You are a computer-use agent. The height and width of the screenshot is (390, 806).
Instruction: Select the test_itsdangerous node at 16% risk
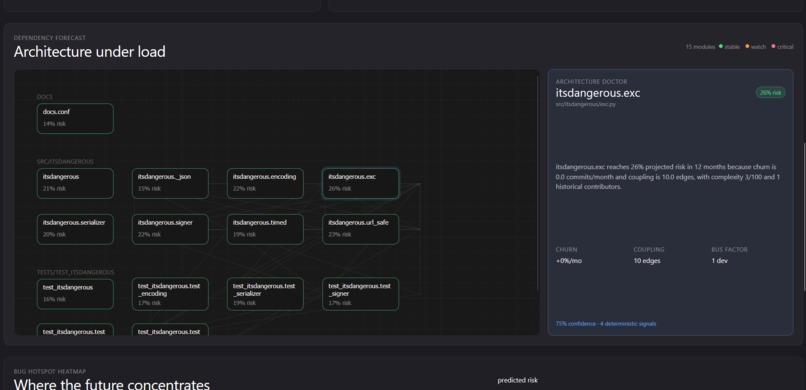point(75,294)
